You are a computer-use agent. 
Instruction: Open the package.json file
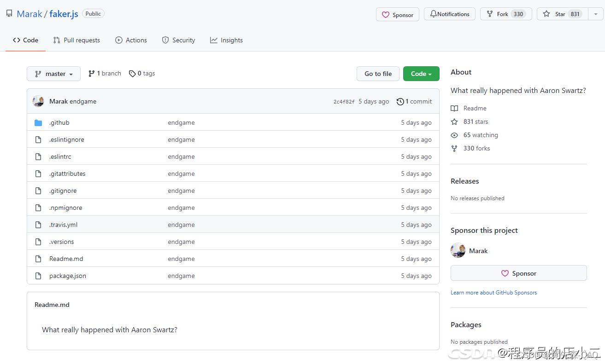[68, 276]
